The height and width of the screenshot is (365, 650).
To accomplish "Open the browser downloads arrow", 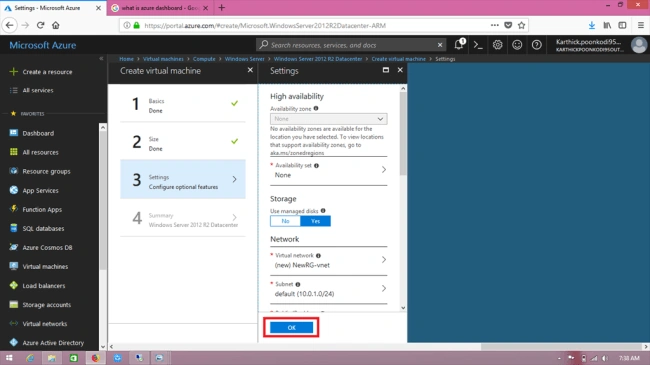I will point(592,25).
